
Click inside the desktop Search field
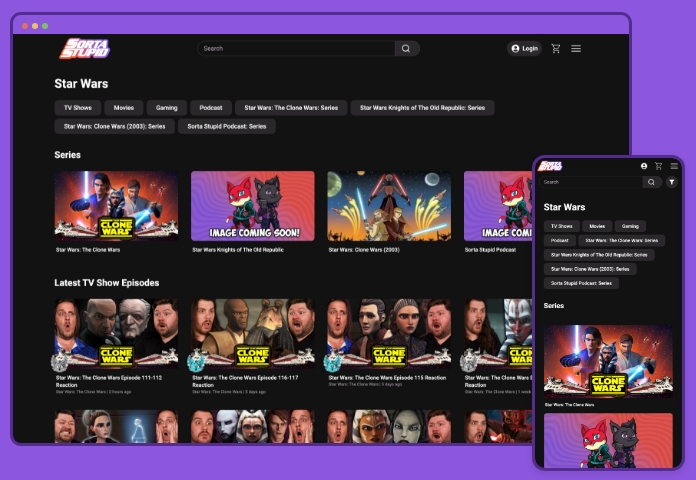tap(295, 48)
